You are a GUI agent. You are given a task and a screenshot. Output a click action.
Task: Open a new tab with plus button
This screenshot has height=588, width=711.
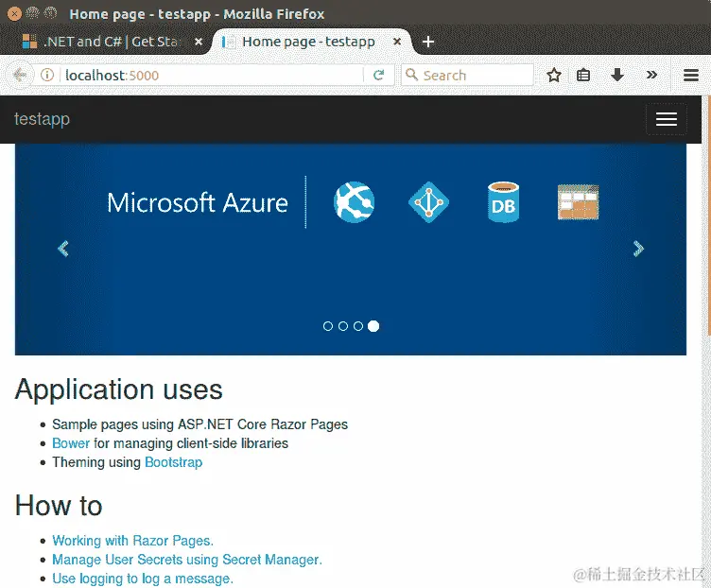pyautogui.click(x=428, y=42)
